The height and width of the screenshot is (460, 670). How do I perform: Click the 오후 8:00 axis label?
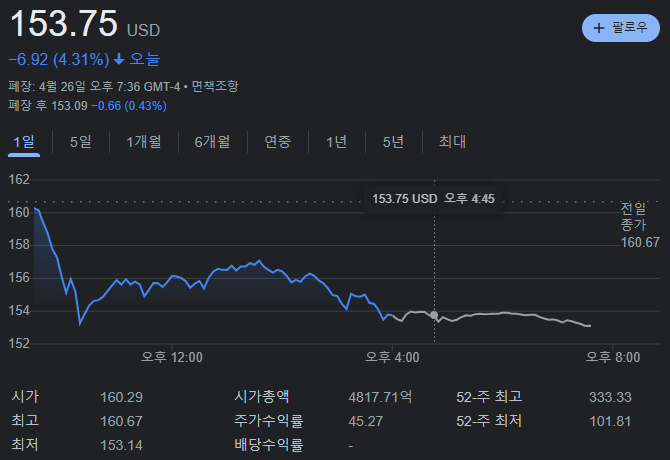tap(613, 357)
